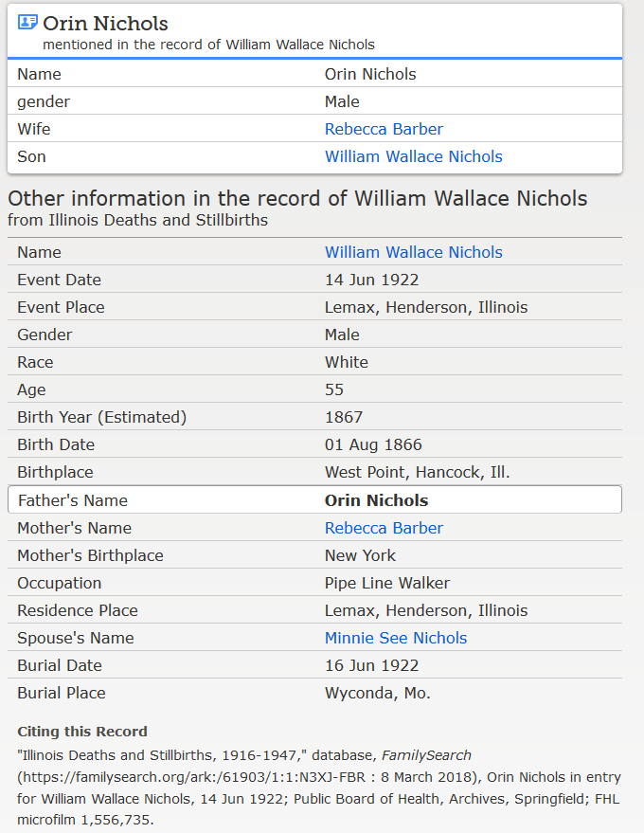
Task: Open Minnie See Nichols spouse link
Action: (x=396, y=638)
